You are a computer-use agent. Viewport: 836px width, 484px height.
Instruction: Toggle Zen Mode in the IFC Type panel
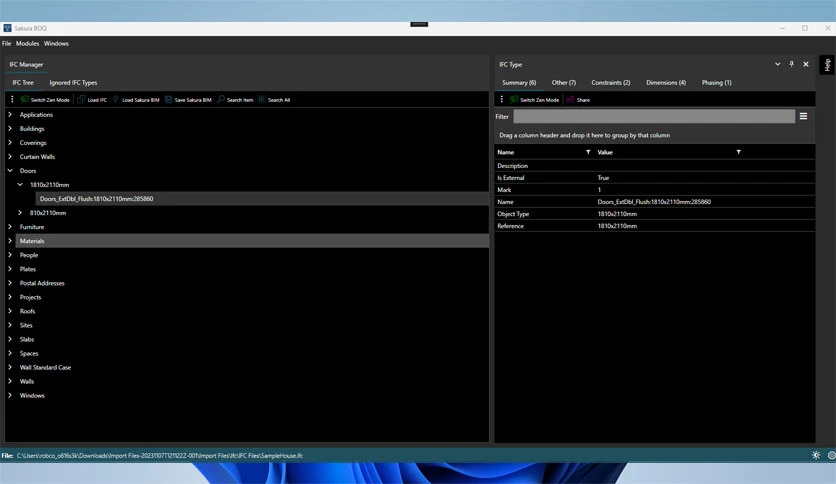(x=534, y=100)
